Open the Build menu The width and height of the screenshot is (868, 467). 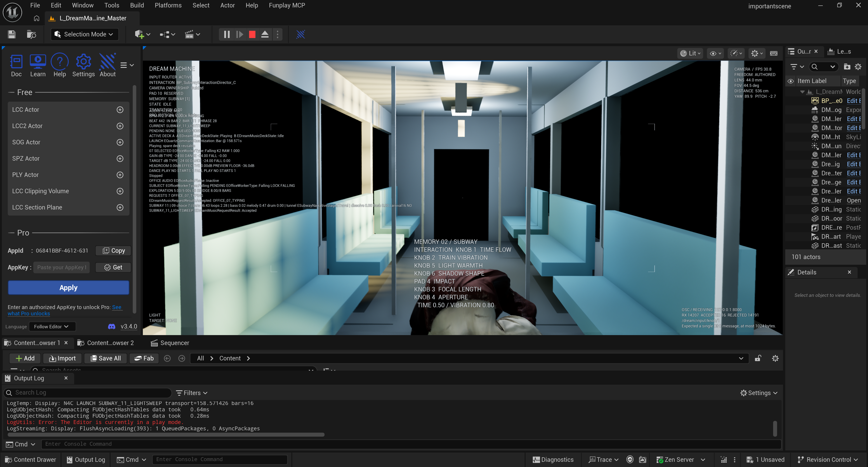tap(137, 5)
